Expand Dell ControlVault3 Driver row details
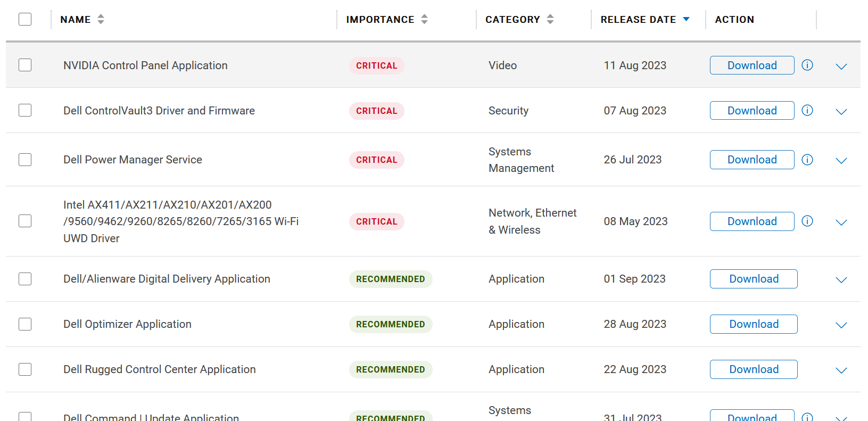This screenshot has height=421, width=868. [841, 112]
